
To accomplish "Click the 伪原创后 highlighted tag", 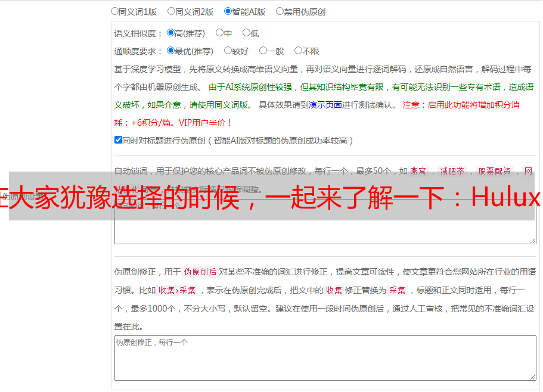I will click(200, 272).
